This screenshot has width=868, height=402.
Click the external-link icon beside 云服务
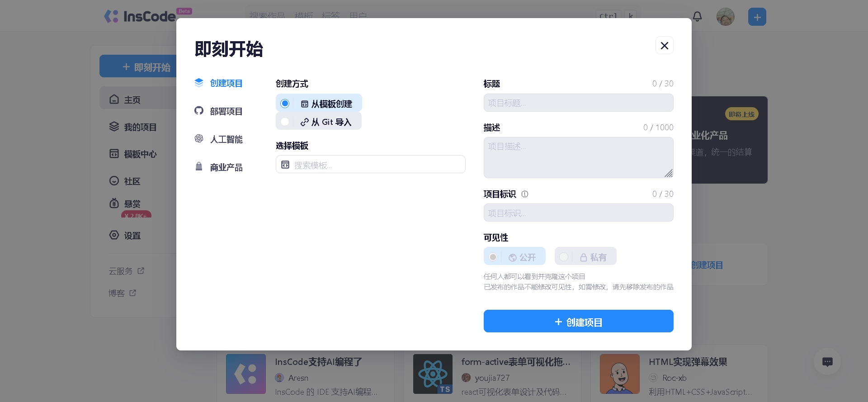coord(141,270)
